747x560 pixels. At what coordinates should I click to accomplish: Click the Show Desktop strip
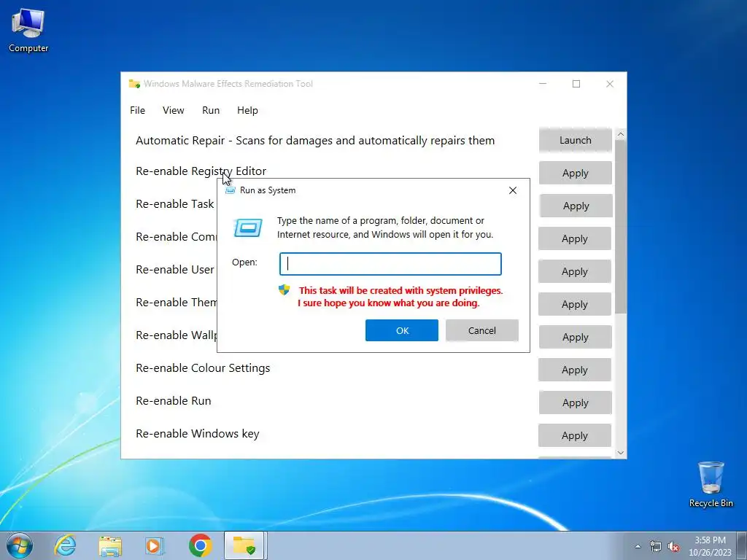pyautogui.click(x=743, y=545)
